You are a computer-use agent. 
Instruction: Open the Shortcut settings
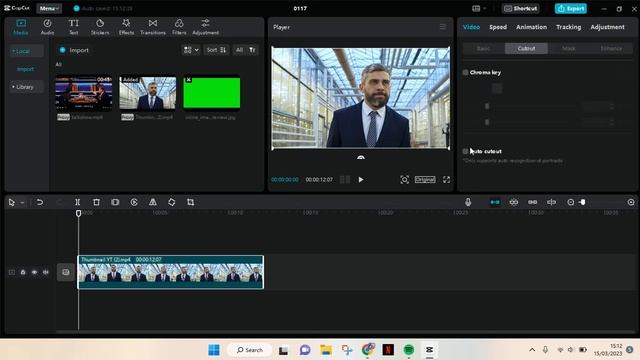point(521,8)
